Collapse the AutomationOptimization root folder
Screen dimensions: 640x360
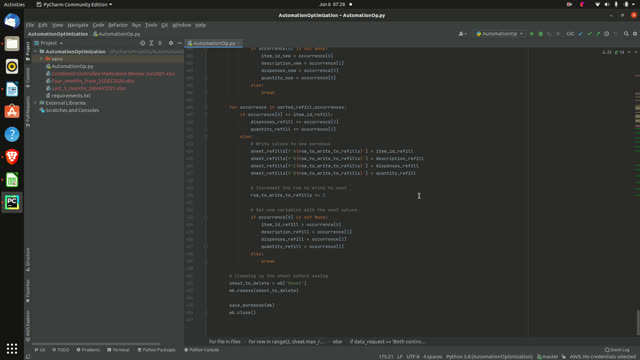coord(36,52)
